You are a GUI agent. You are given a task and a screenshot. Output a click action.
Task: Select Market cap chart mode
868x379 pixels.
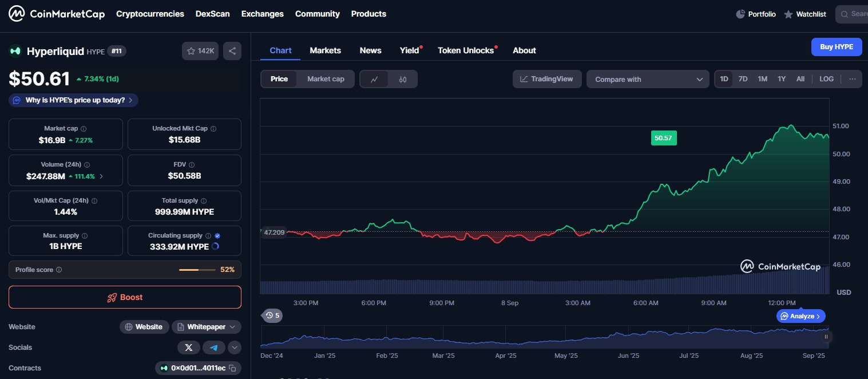(x=326, y=79)
